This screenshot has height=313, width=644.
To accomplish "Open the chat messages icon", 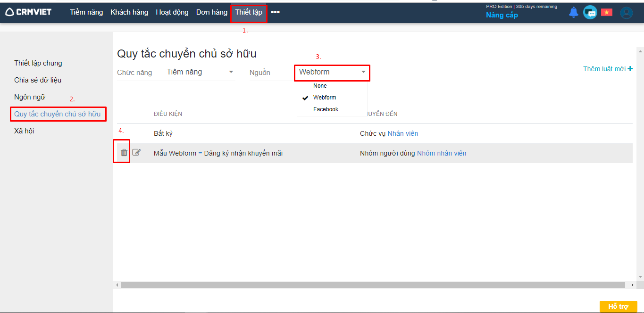I will (590, 12).
